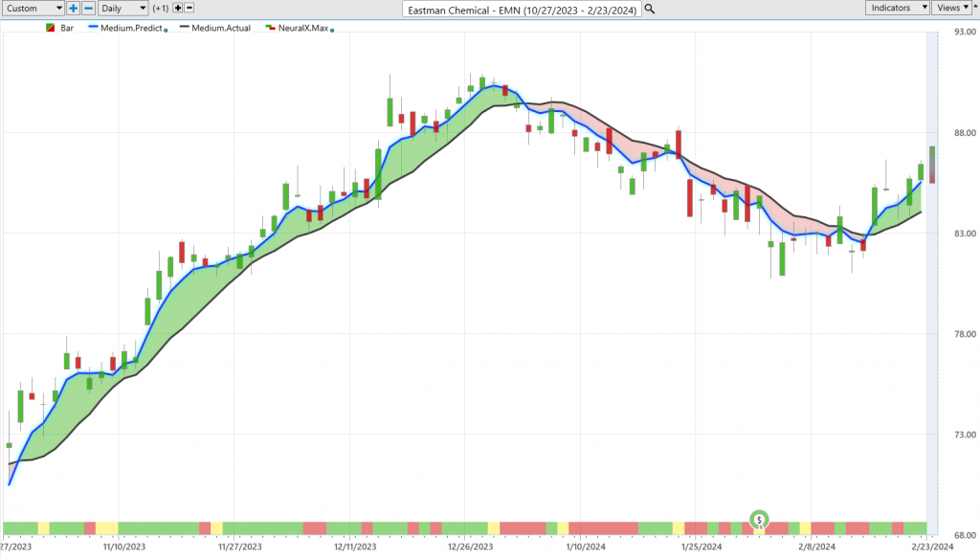This screenshot has width=980, height=558.
Task: Click the Bar legend color icon
Action: click(x=51, y=28)
